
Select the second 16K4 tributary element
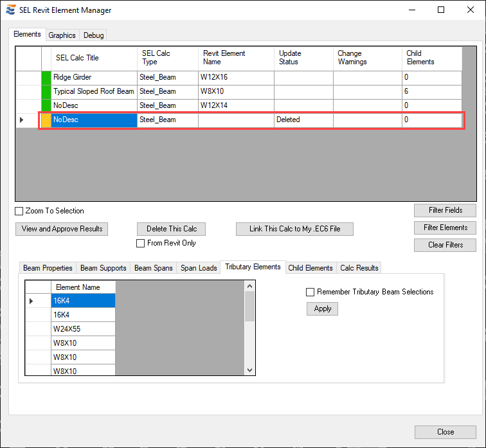83,315
